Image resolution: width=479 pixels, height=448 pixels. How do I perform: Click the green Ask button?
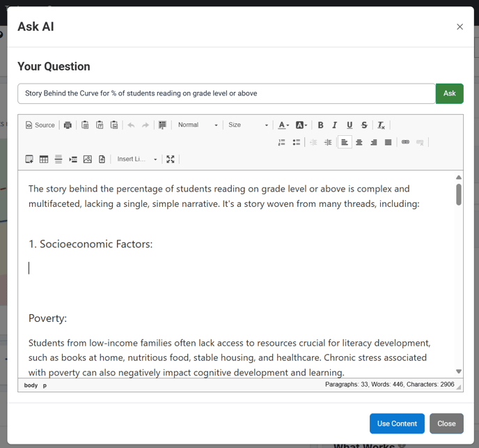pos(449,93)
